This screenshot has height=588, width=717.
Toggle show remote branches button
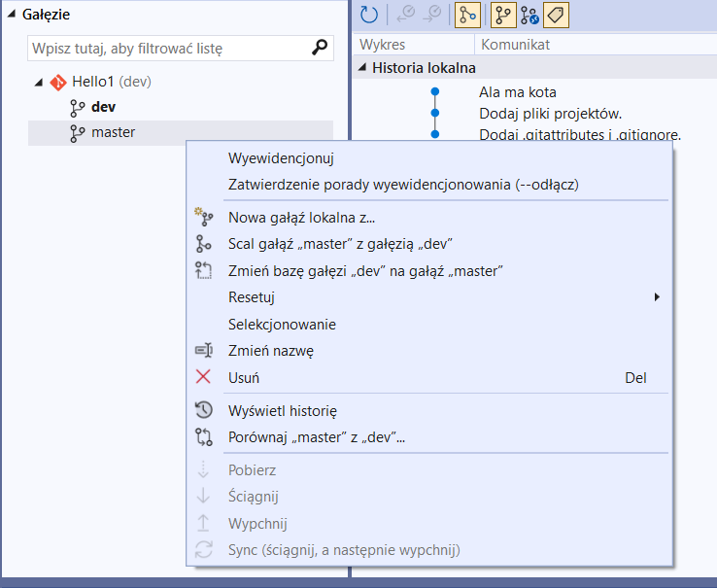pyautogui.click(x=529, y=15)
